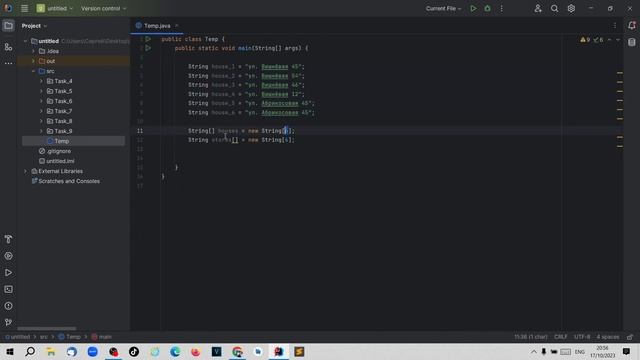Open File Explorer from the taskbar
The height and width of the screenshot is (360, 640).
51,352
